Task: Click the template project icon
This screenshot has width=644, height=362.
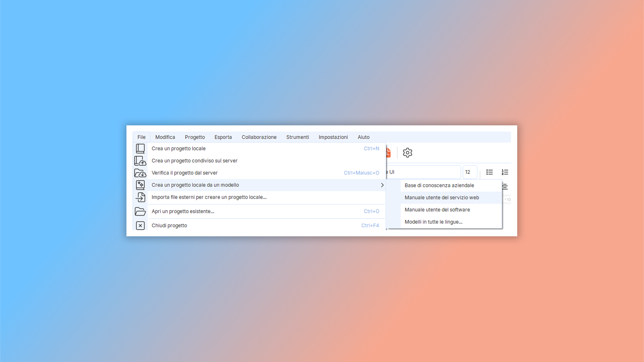Action: (140, 185)
